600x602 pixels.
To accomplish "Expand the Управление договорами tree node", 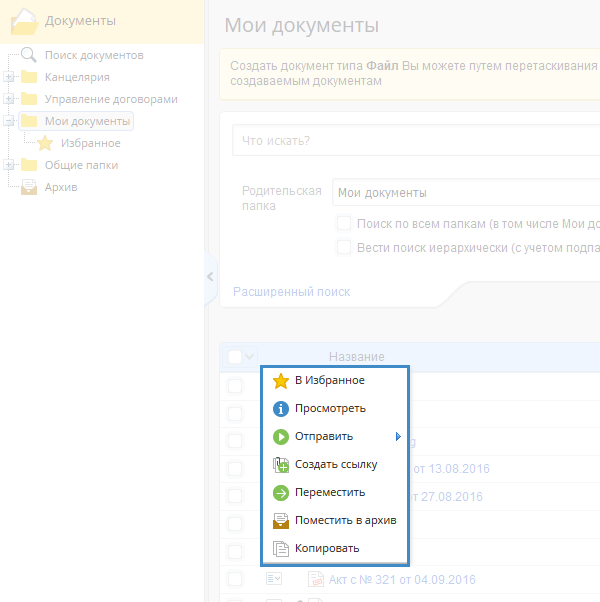I will 9,99.
